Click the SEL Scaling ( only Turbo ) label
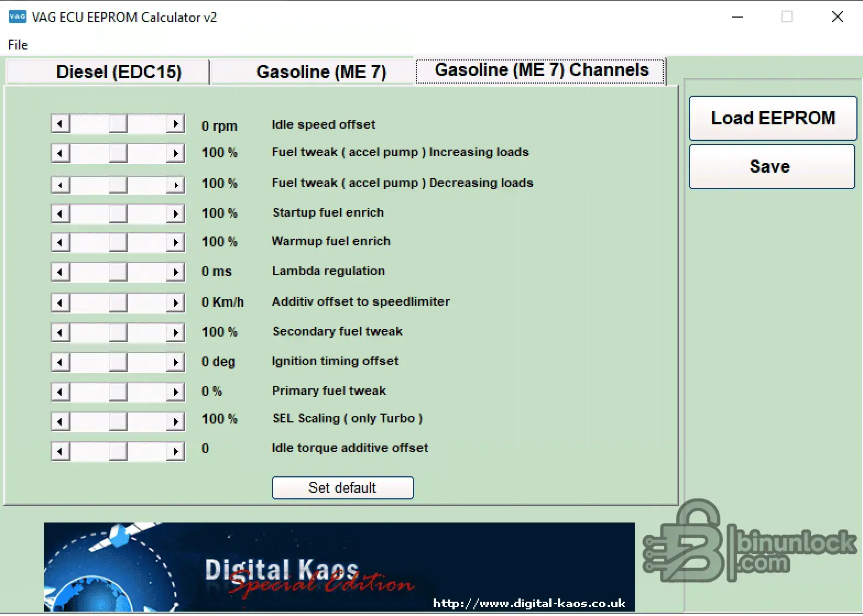Screen dimensions: 863x616 (348, 418)
